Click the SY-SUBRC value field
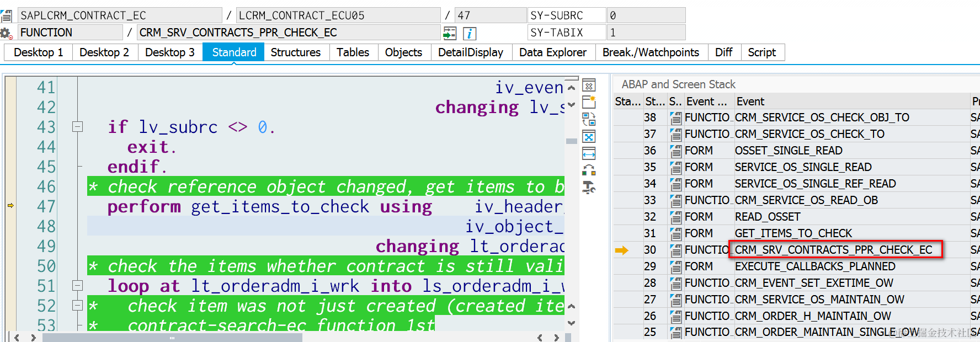The image size is (980, 342). [646, 15]
